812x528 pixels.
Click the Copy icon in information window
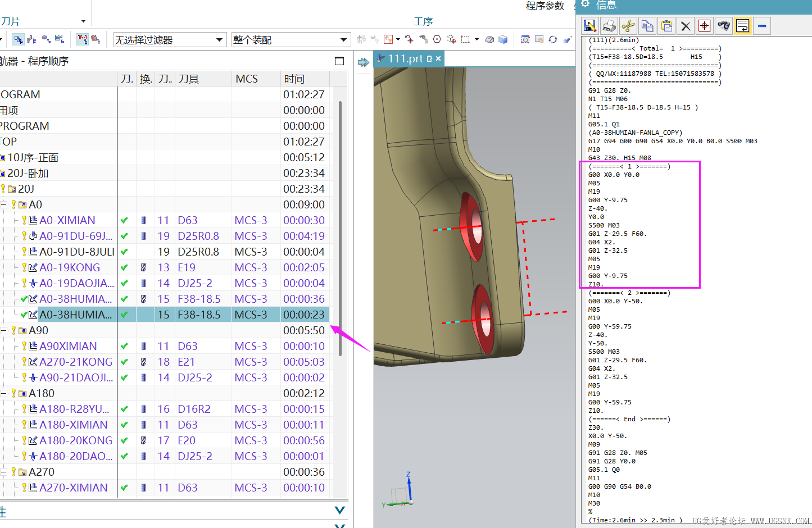647,26
